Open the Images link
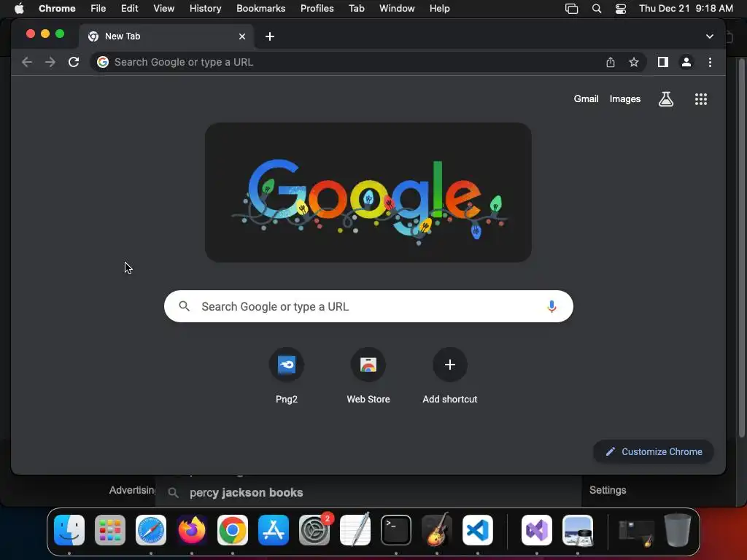 pos(624,99)
